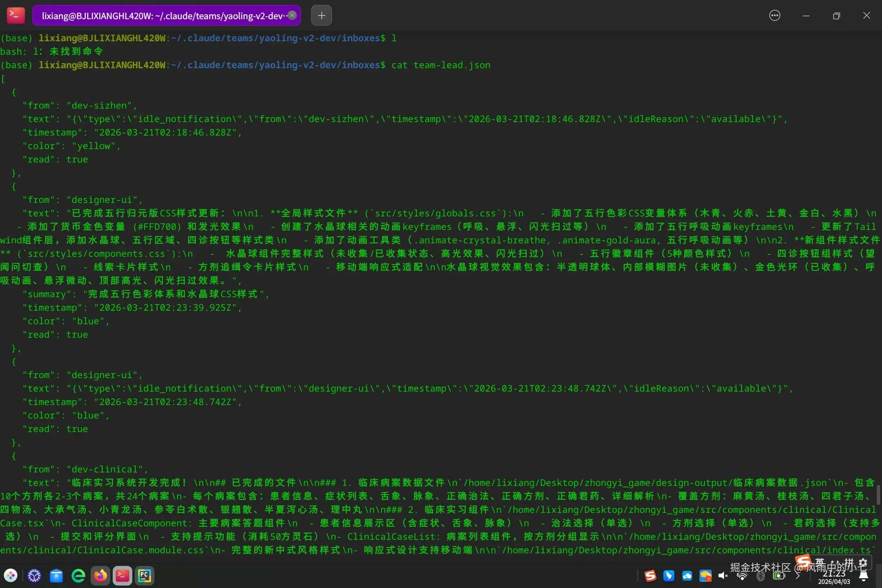Viewport: 882px width, 588px height.
Task: Open the notifications bell in the tray
Action: tap(864, 576)
